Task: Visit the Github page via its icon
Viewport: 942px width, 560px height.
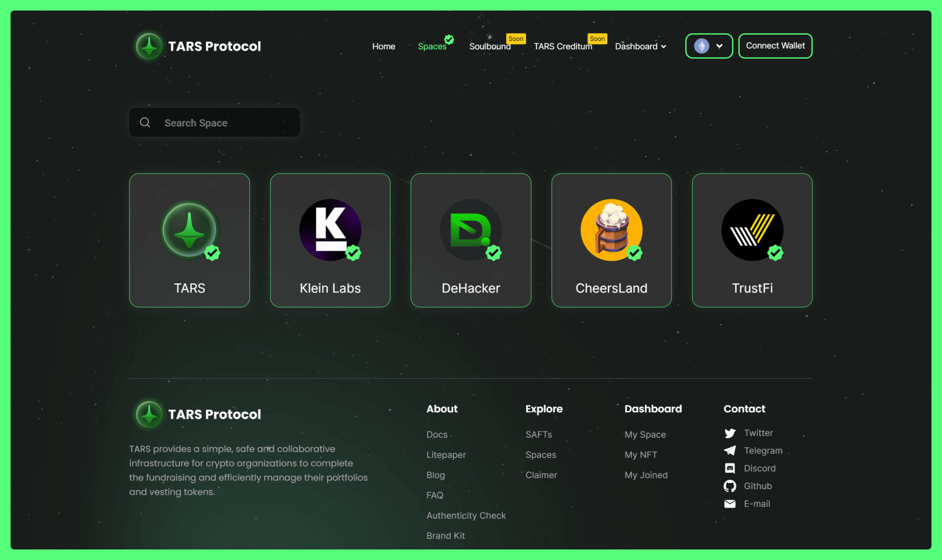Action: pyautogui.click(x=730, y=486)
